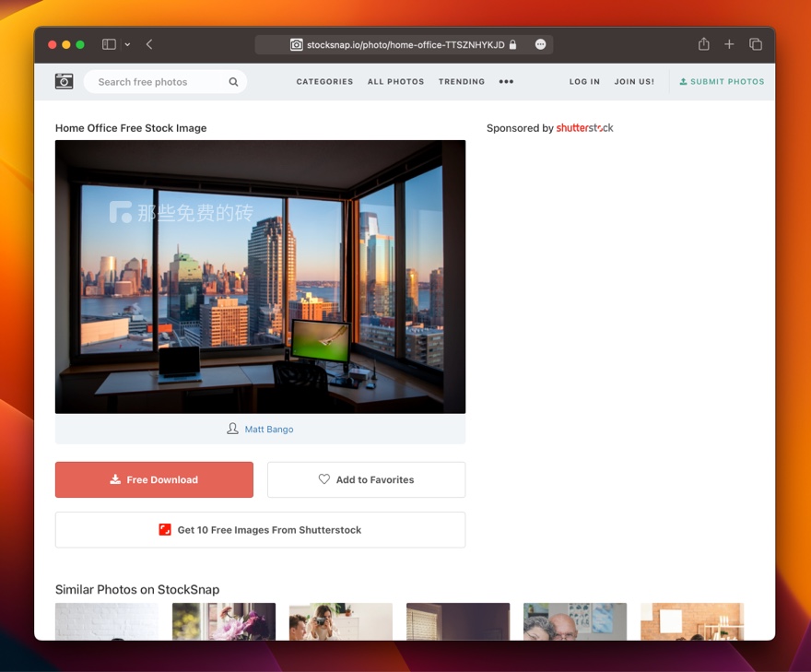Click the Shutterstock sponsor logo
This screenshot has height=672, width=811.
click(x=584, y=128)
